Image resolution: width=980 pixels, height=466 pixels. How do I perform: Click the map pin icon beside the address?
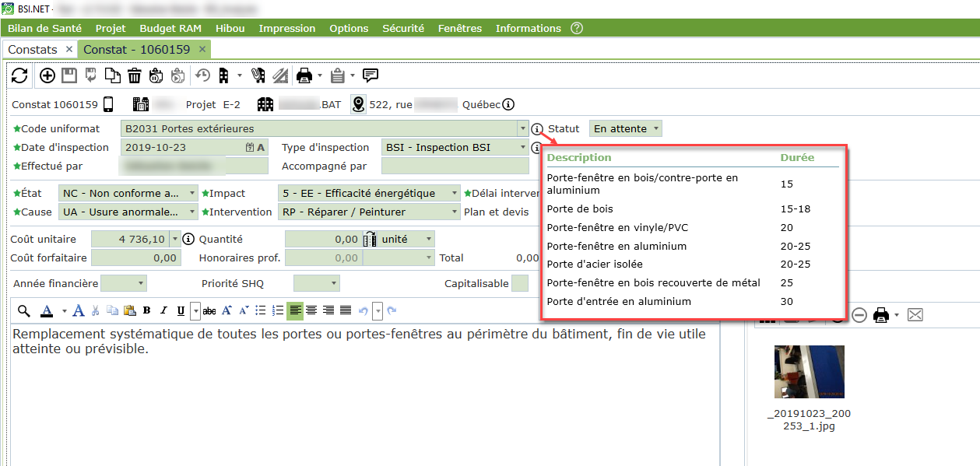(x=358, y=104)
